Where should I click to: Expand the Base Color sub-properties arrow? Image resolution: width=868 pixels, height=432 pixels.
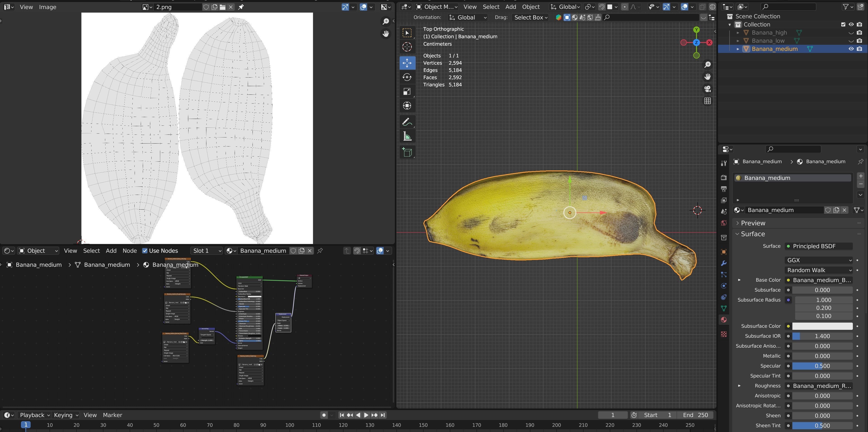pyautogui.click(x=739, y=280)
